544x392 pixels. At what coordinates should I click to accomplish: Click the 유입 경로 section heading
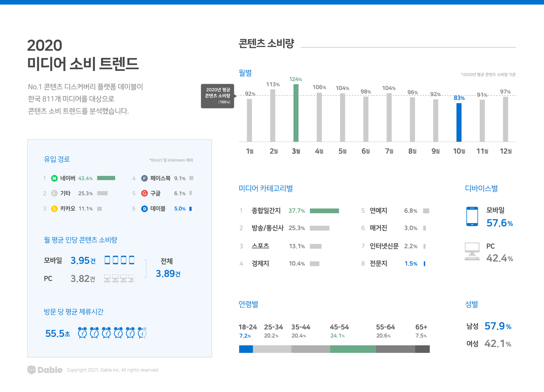click(57, 159)
